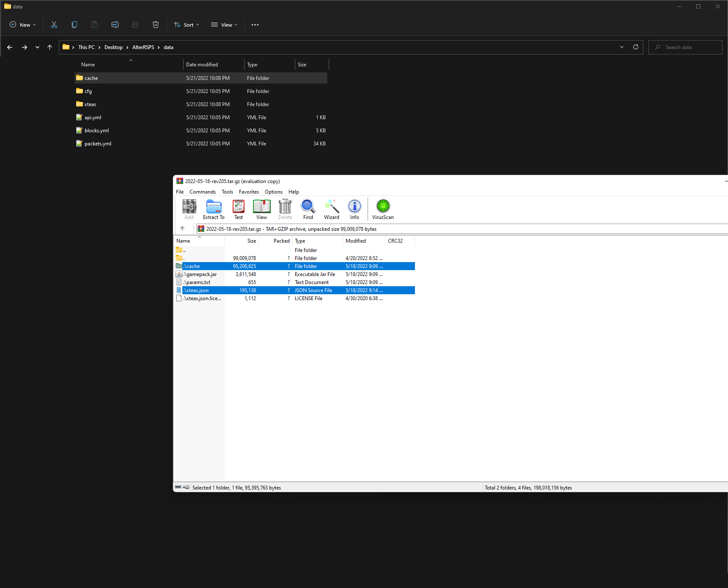Expand the New dropdown in Explorer
Image resolution: width=728 pixels, height=588 pixels.
[x=23, y=25]
